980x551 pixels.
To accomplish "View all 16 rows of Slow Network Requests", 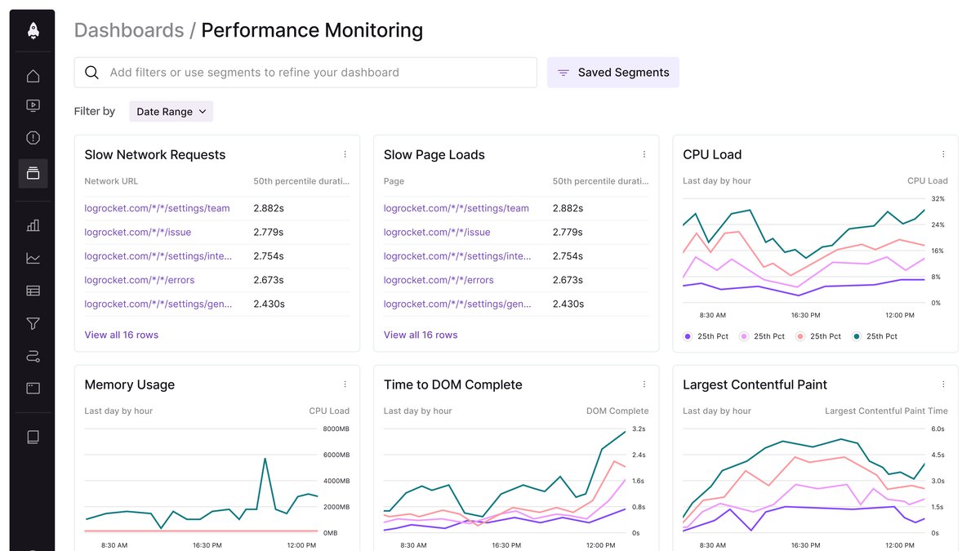I will (x=122, y=335).
